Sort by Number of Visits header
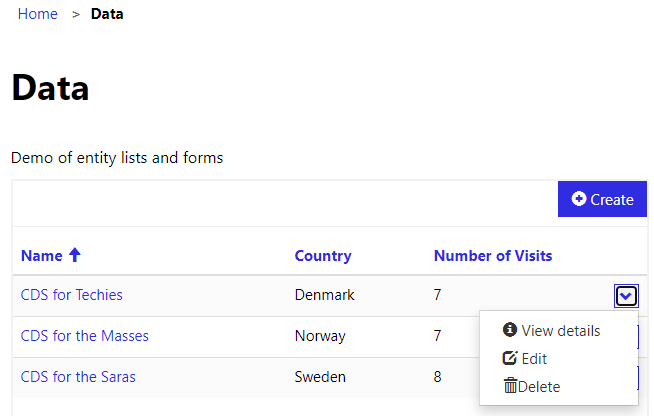The image size is (654, 416). click(x=493, y=255)
